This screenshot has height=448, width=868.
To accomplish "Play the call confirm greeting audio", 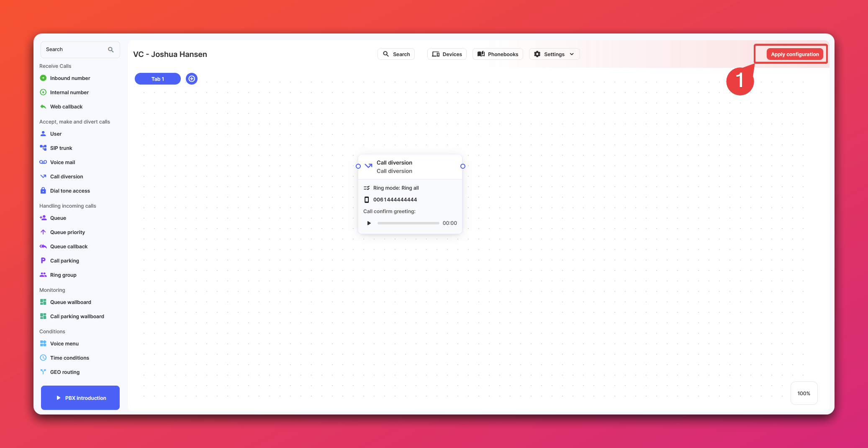I will point(369,223).
